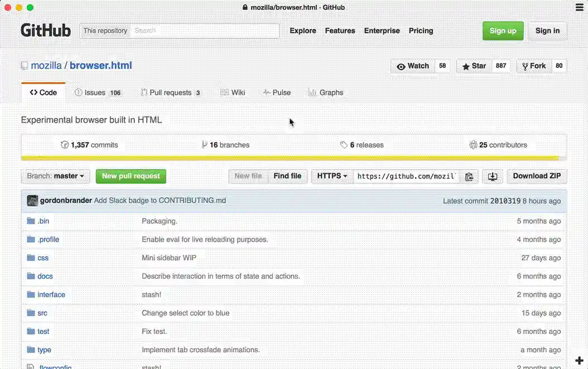Star the browser.html repository

click(x=474, y=66)
